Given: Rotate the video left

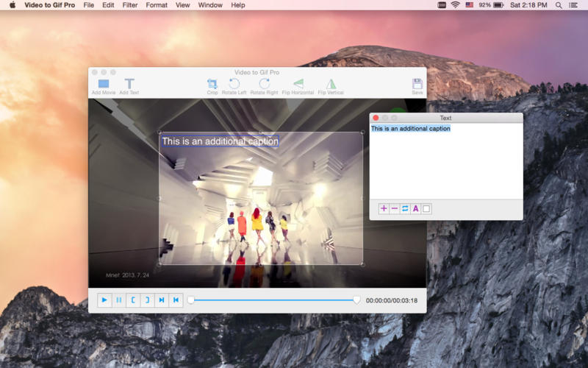Looking at the screenshot, I should click(234, 86).
